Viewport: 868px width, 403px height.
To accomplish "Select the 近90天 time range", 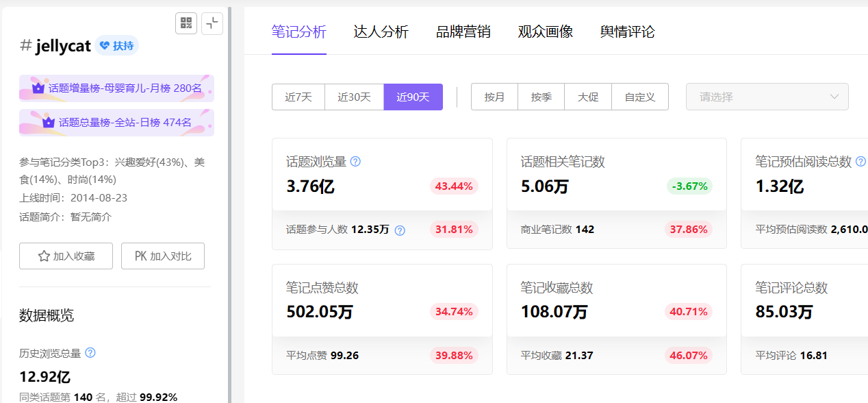I will point(413,97).
